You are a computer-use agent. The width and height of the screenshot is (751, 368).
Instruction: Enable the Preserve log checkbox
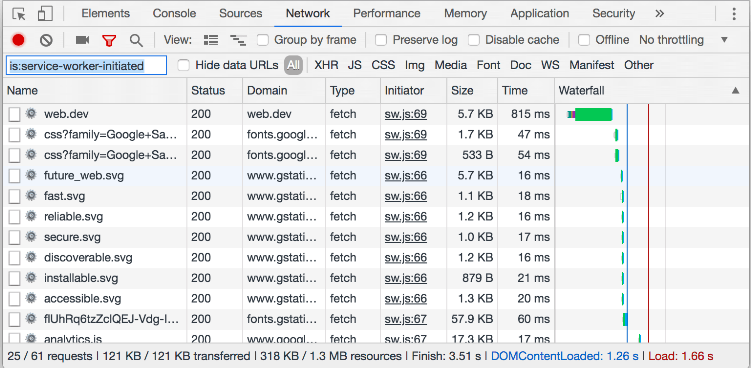coord(381,40)
